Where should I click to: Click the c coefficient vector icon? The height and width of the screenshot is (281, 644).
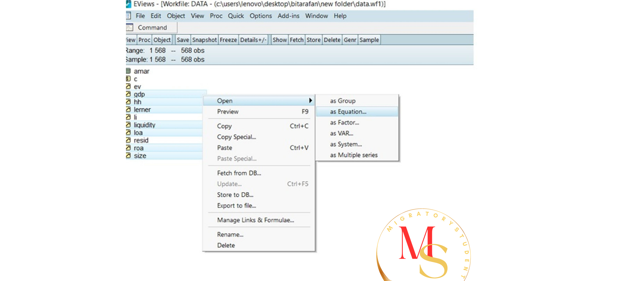coord(128,79)
